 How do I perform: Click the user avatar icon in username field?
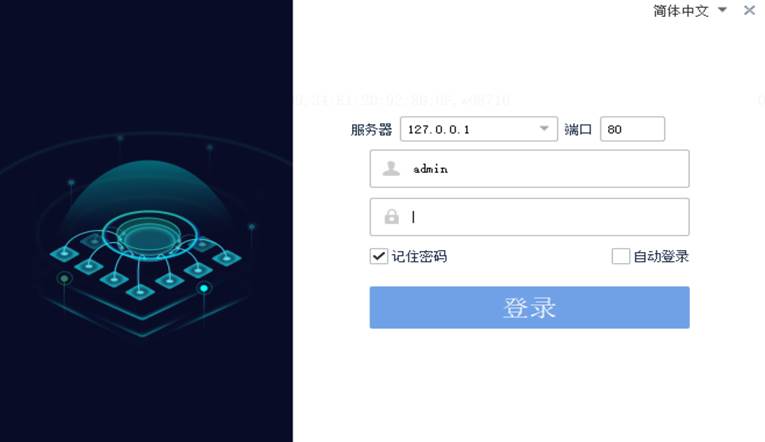pos(391,169)
